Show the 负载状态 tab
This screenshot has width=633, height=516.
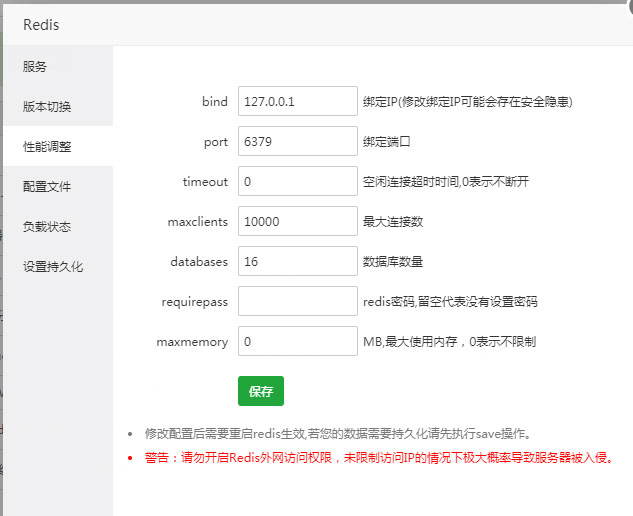coord(47,227)
